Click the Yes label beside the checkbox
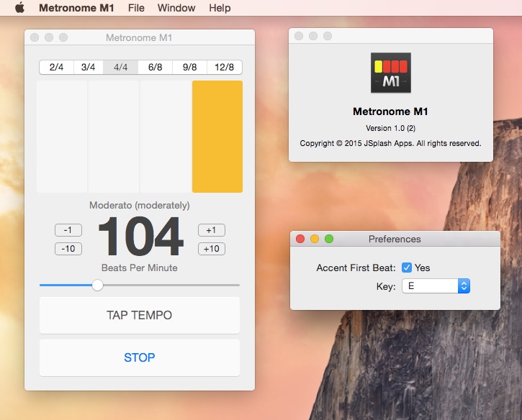The width and height of the screenshot is (522, 420). 423,268
